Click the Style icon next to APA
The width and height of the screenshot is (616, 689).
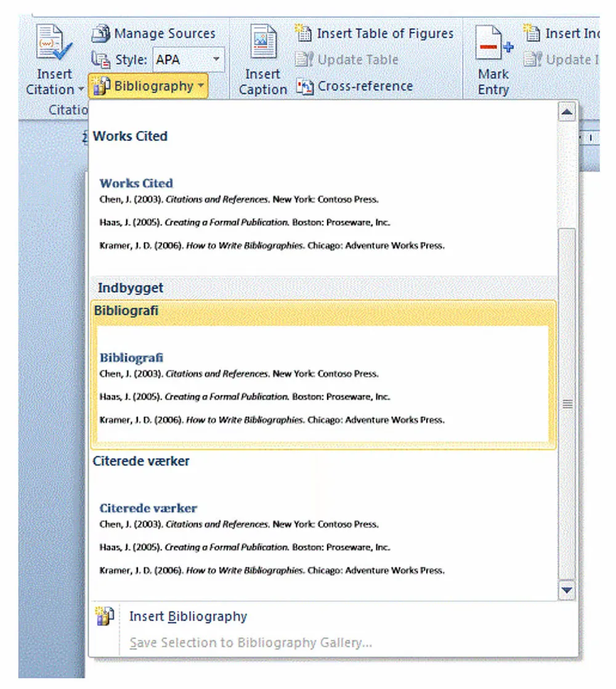(100, 60)
